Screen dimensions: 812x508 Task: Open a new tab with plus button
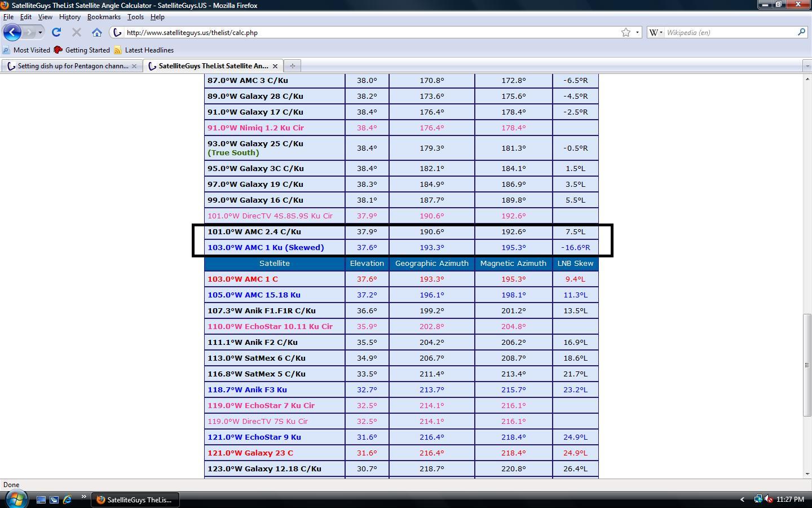292,66
